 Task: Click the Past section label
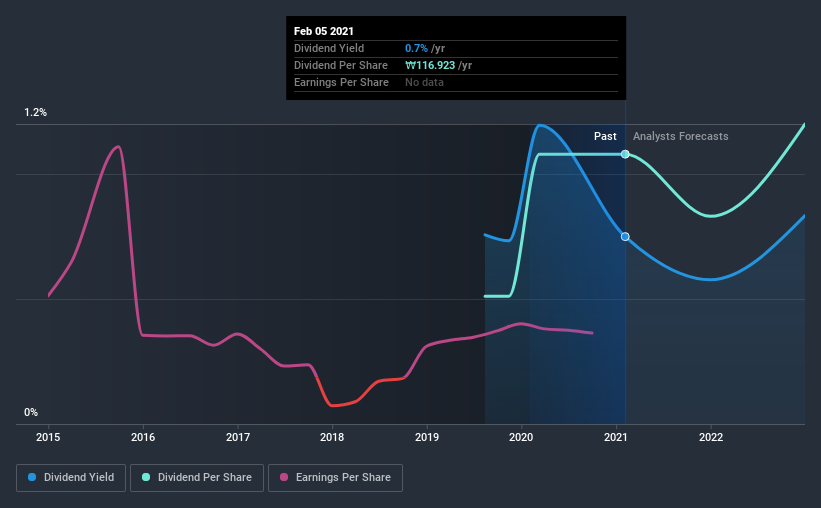click(x=605, y=136)
